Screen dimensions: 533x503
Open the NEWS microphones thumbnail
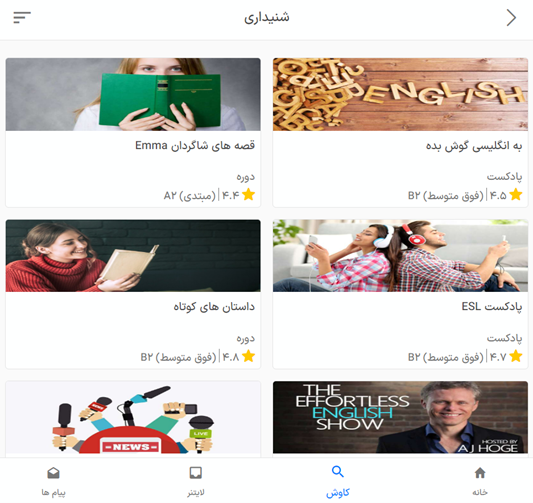pyautogui.click(x=133, y=417)
